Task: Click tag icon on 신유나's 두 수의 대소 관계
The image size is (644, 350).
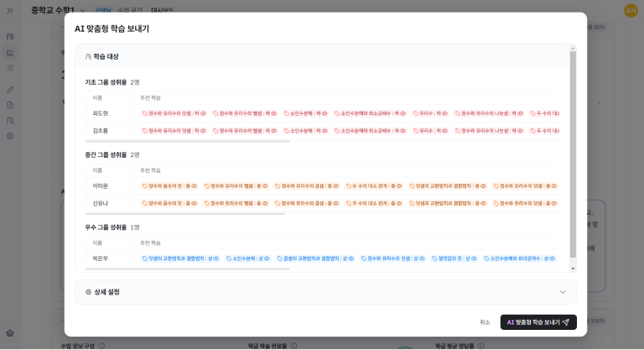Action: pos(348,204)
